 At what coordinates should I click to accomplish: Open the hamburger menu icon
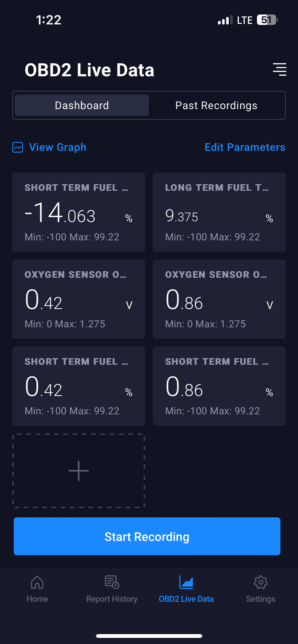280,70
